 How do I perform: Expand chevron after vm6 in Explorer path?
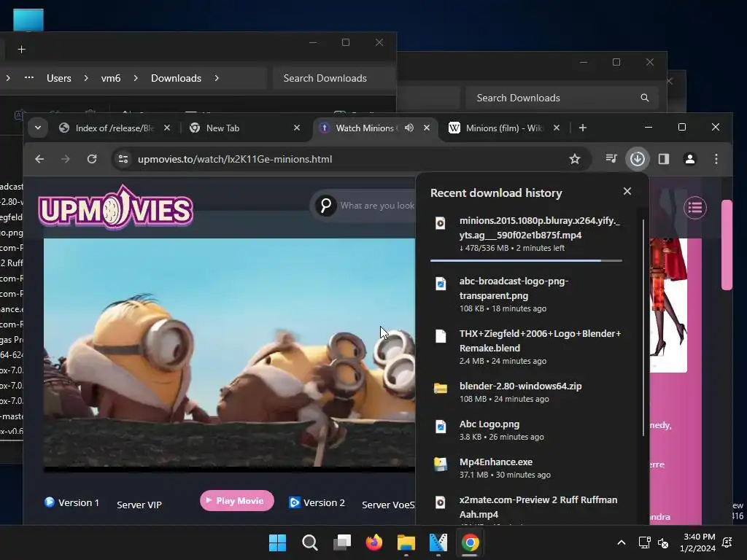[136, 78]
